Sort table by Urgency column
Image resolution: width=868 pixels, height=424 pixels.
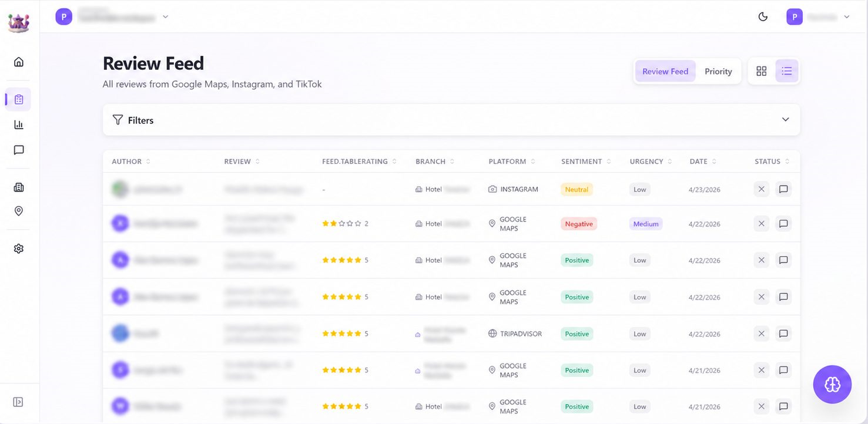651,161
